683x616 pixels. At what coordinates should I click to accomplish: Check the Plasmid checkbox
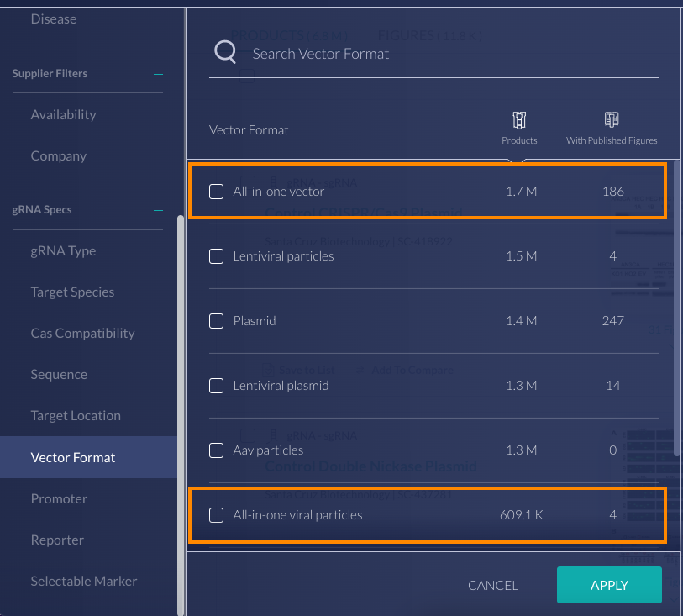coord(217,321)
